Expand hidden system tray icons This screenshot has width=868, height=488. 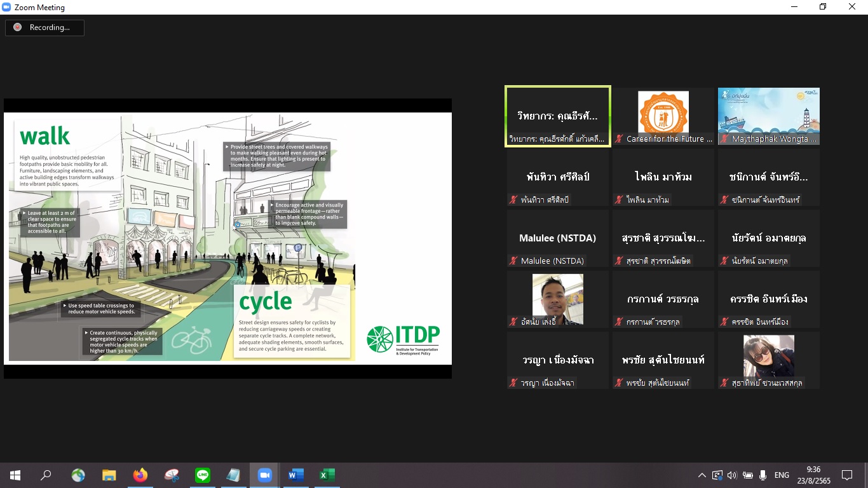(x=702, y=475)
